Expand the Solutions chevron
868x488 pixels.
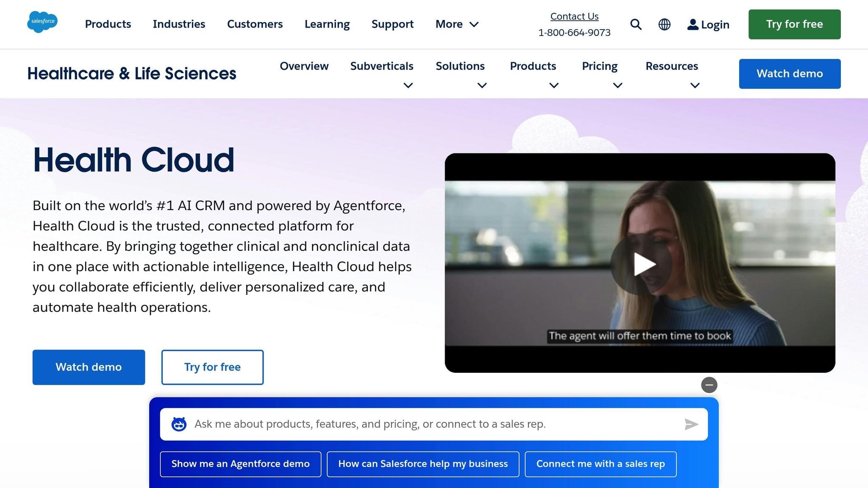pyautogui.click(x=482, y=86)
